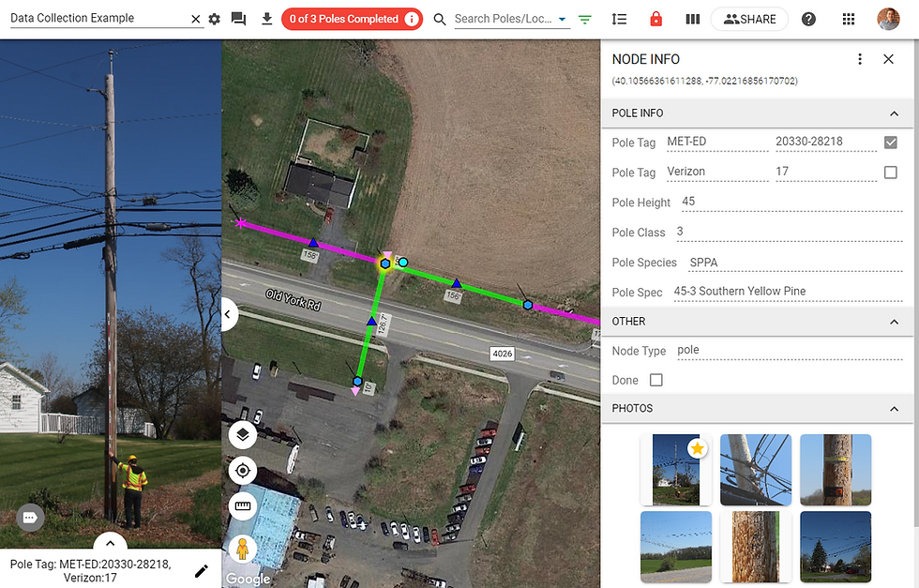The image size is (919, 588).
Task: Collapse the photo side panel arrow
Action: tap(229, 314)
